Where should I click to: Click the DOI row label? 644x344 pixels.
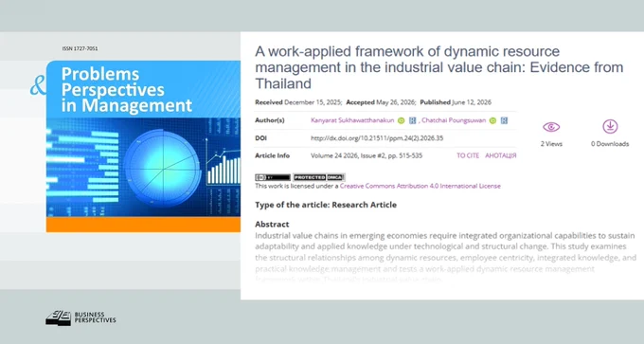coord(260,138)
